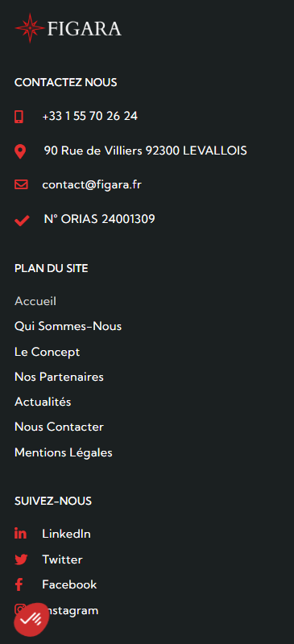Visit the Nos Partenaires page

60,377
